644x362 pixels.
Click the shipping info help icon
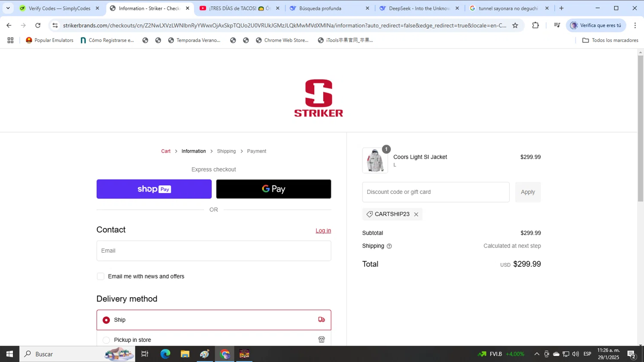389,246
